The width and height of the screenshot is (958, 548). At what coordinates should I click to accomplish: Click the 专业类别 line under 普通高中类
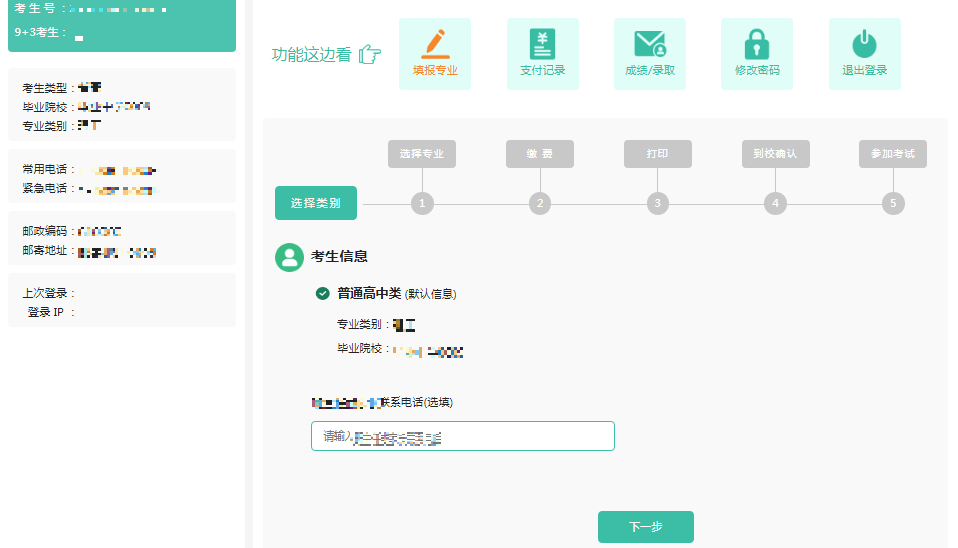tap(376, 324)
